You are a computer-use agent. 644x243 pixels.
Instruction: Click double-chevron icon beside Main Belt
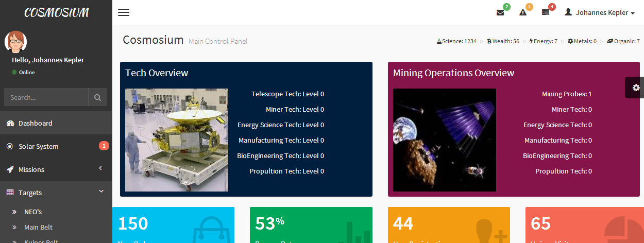click(x=15, y=227)
